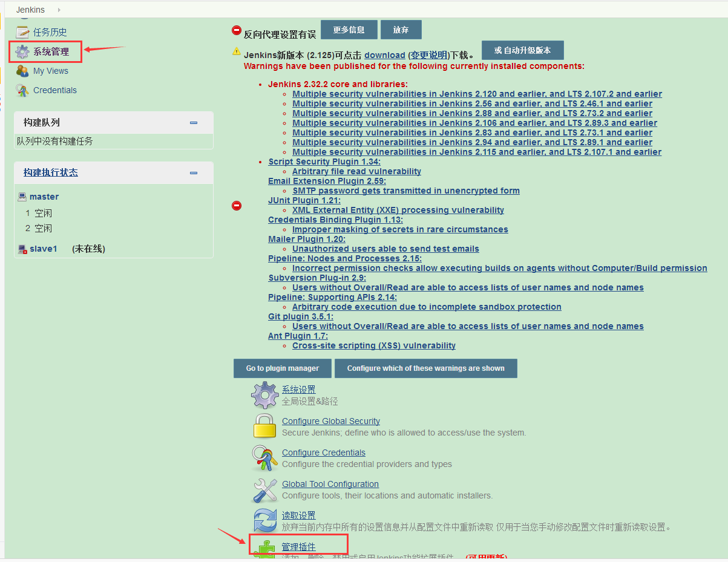The image size is (728, 562).
Task: Open Unauthorized users send test emails link
Action: coord(385,249)
